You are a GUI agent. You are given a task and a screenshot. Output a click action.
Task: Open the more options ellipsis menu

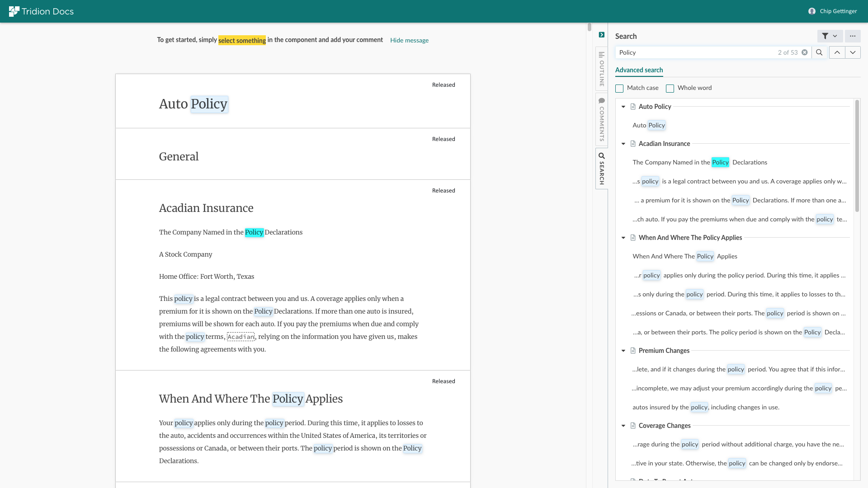point(853,36)
